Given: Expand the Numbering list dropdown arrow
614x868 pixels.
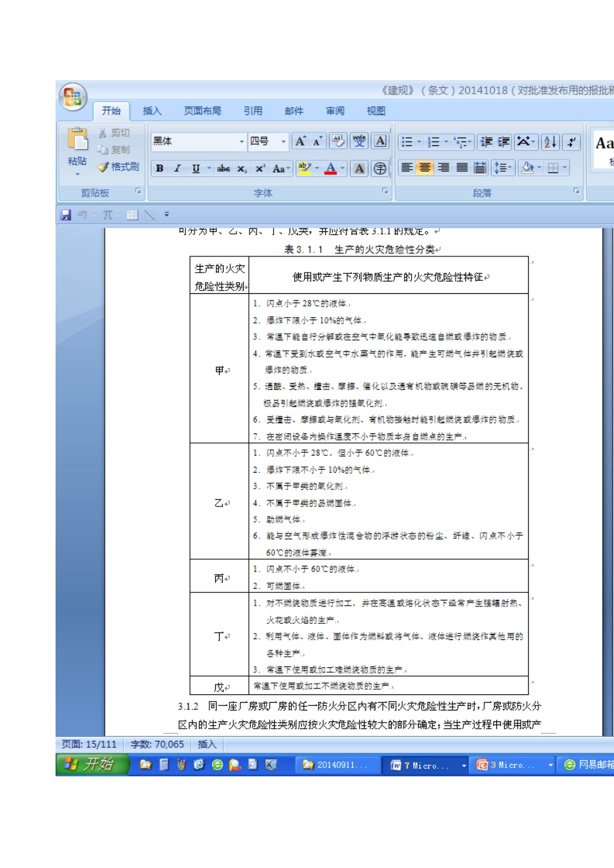Looking at the screenshot, I should (x=446, y=142).
